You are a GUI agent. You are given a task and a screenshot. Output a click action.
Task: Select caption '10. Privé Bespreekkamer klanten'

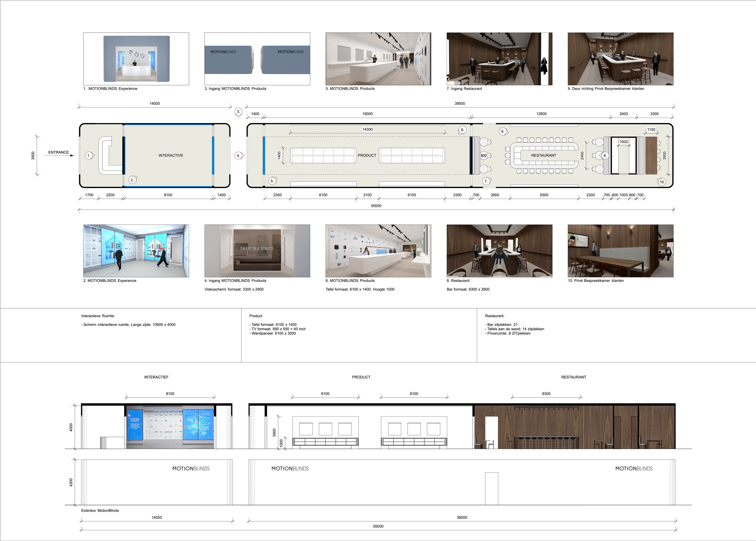click(596, 281)
